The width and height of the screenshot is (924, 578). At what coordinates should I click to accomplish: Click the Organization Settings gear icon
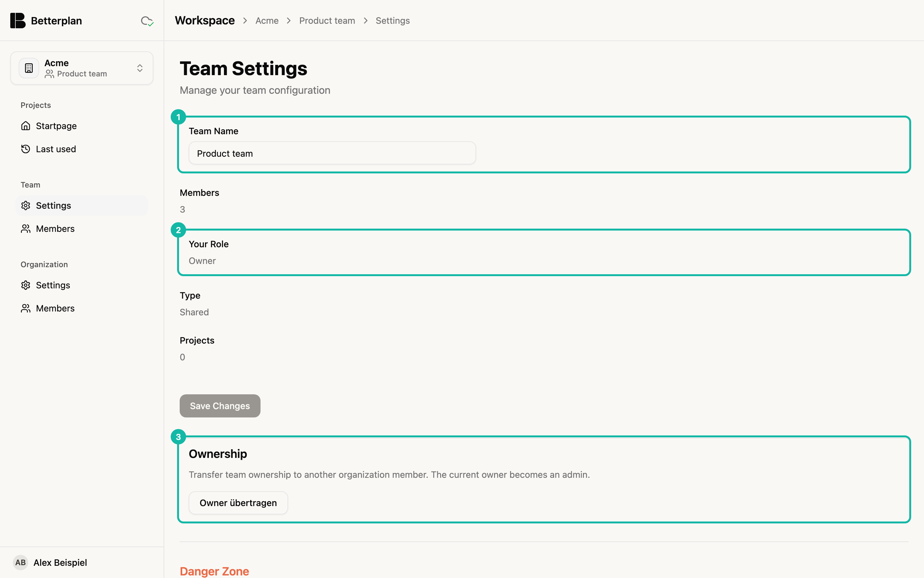(x=26, y=285)
